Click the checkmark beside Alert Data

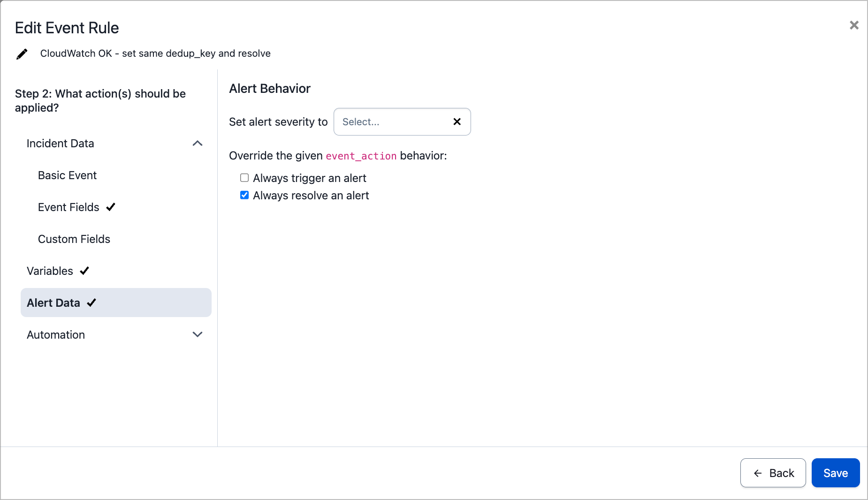[91, 303]
